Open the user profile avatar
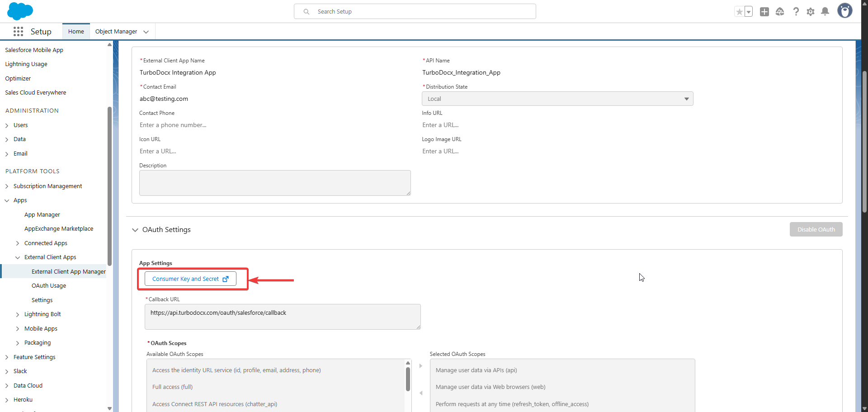Viewport: 868px width, 412px height. [x=844, y=10]
